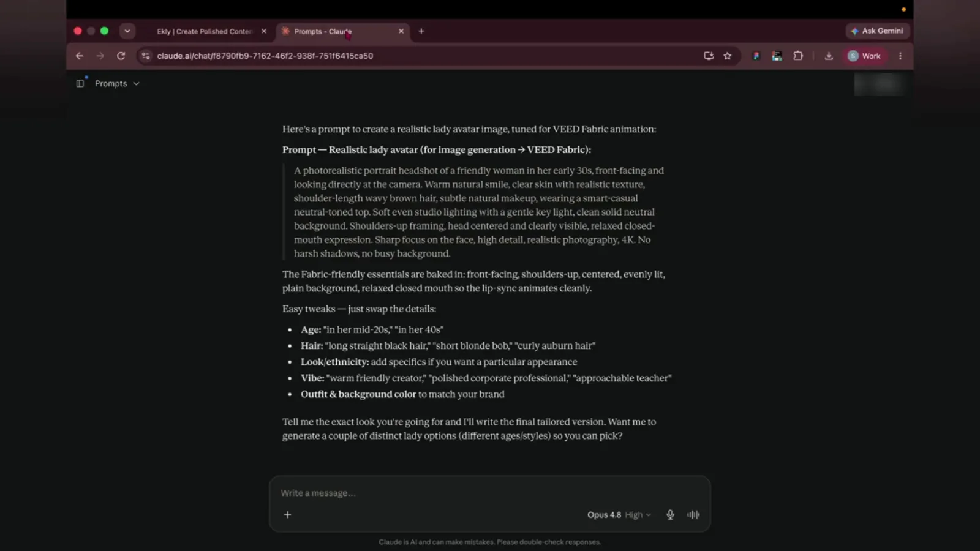The height and width of the screenshot is (551, 980).
Task: Go forward in browser history
Action: tap(100, 56)
